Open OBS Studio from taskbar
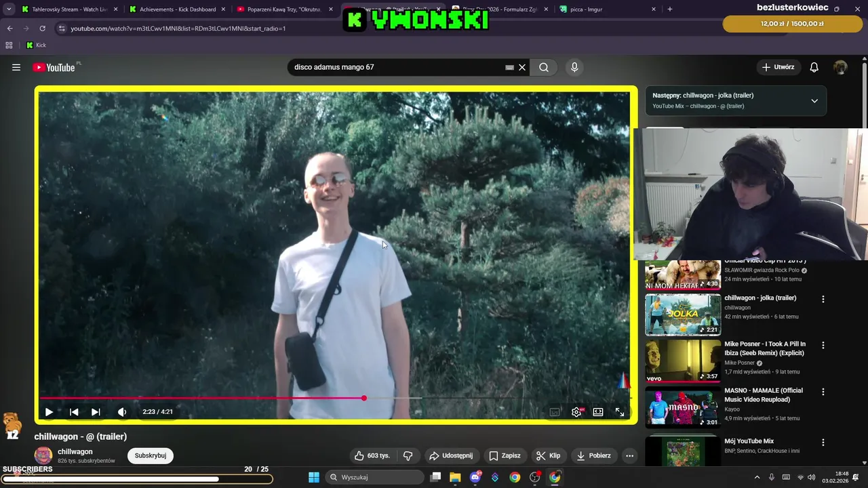Viewport: 868px width, 488px height. (535, 477)
